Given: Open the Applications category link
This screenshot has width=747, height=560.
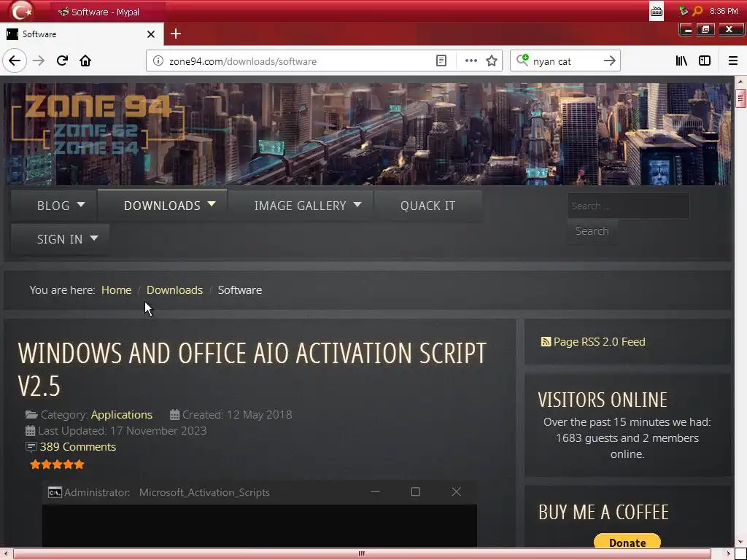Looking at the screenshot, I should (x=122, y=415).
